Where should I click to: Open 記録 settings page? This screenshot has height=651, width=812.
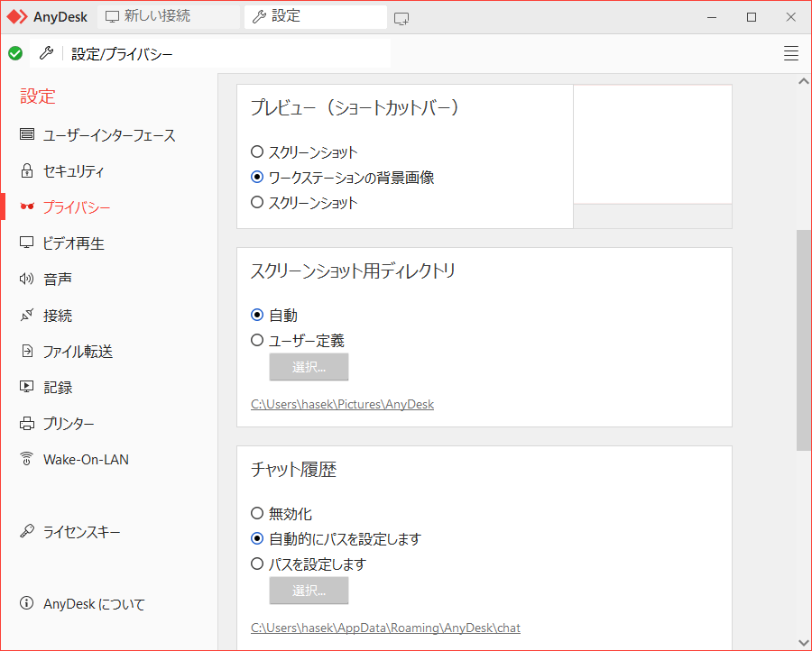click(58, 387)
